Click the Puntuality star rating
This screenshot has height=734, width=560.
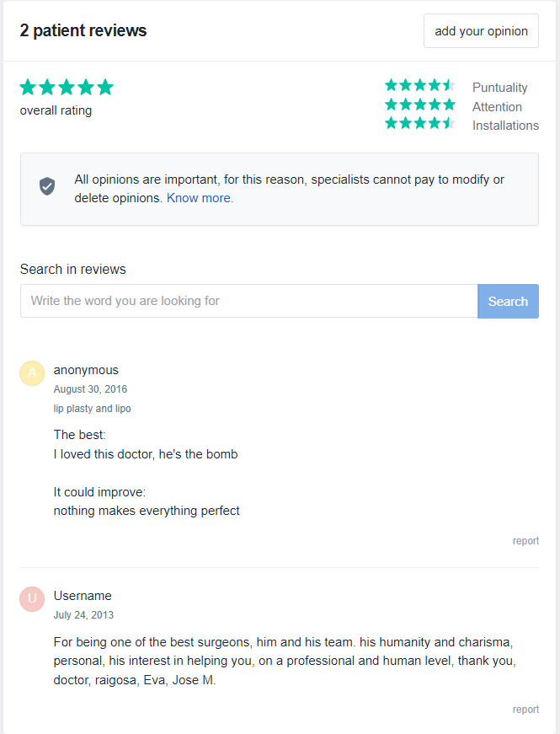419,85
